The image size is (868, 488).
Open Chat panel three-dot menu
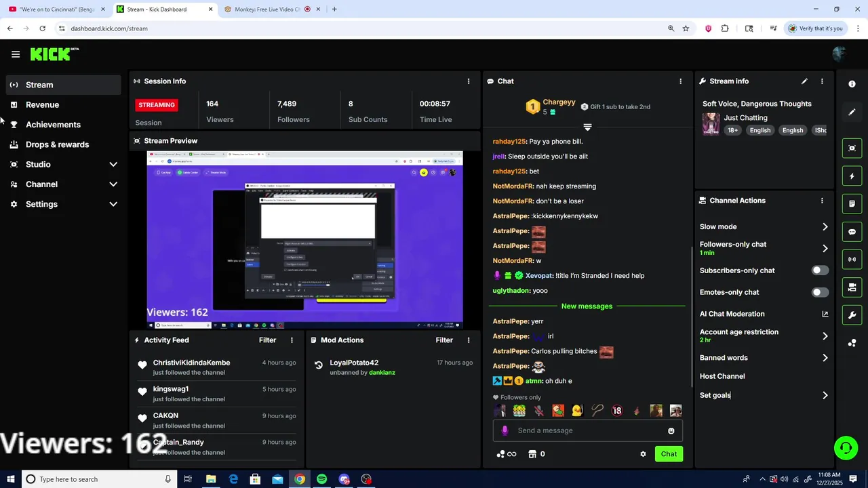pyautogui.click(x=681, y=81)
